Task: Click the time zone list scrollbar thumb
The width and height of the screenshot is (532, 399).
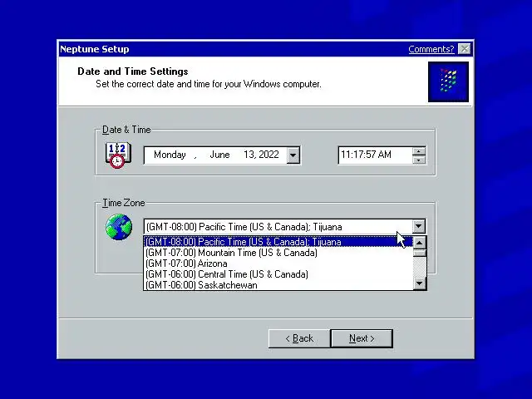Action: point(420,253)
